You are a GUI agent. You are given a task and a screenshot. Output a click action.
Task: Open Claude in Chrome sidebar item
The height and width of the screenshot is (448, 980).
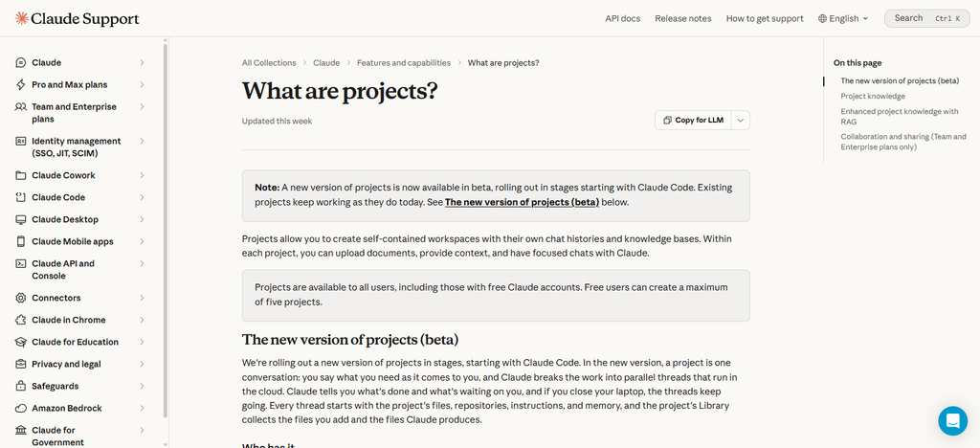pyautogui.click(x=80, y=320)
